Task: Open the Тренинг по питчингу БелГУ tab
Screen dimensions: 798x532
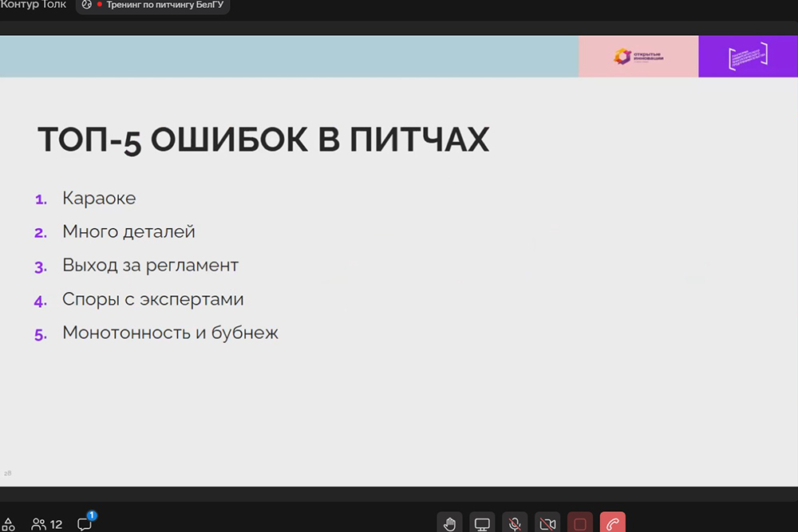Action: coord(164,5)
